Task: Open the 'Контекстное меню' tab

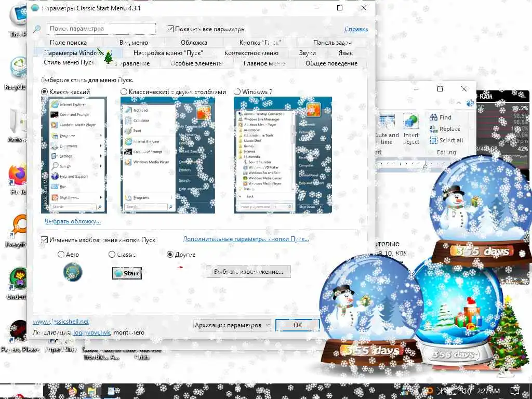Action: [x=251, y=53]
